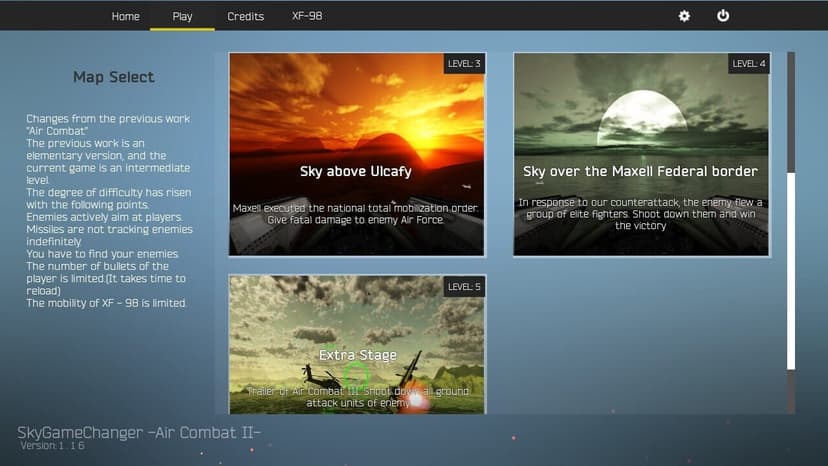Click the Version 1.1.6 label
This screenshot has height=466, width=828.
coord(52,446)
